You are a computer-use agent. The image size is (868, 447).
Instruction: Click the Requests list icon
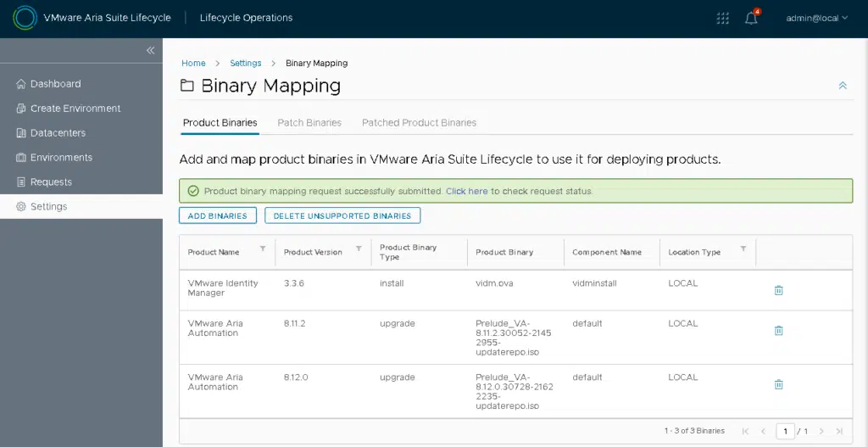[x=21, y=182]
